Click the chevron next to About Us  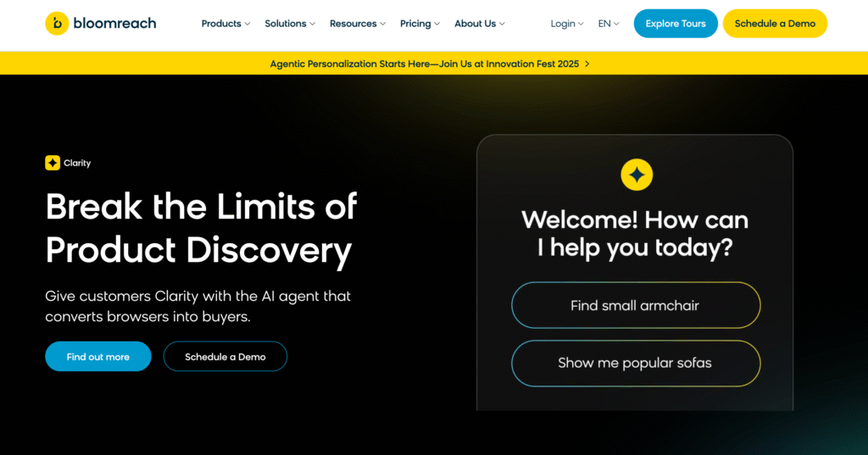pos(502,25)
